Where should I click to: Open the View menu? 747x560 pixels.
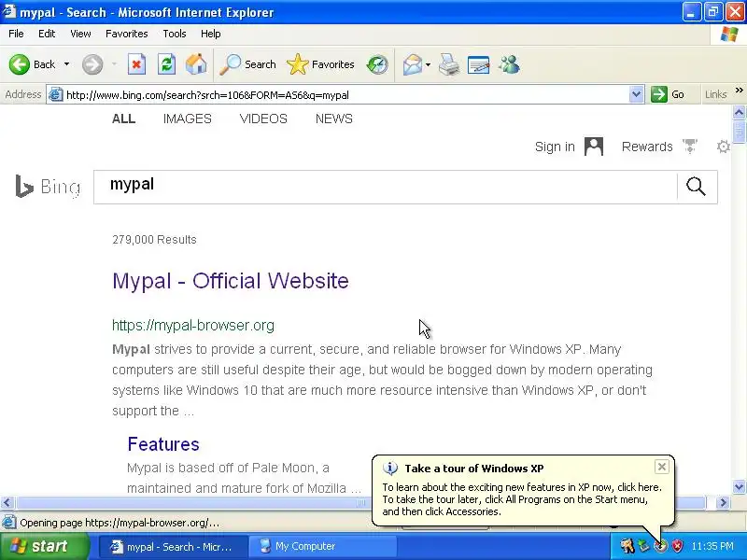[80, 34]
